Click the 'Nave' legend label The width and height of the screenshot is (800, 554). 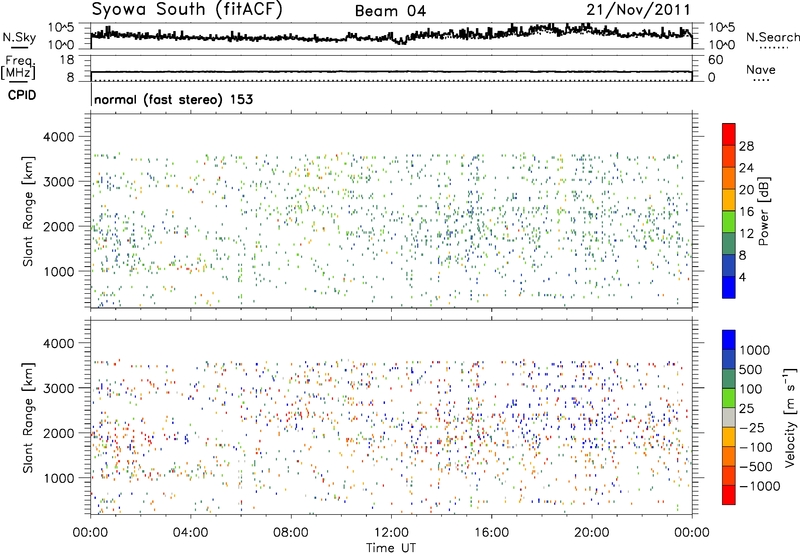click(x=761, y=70)
